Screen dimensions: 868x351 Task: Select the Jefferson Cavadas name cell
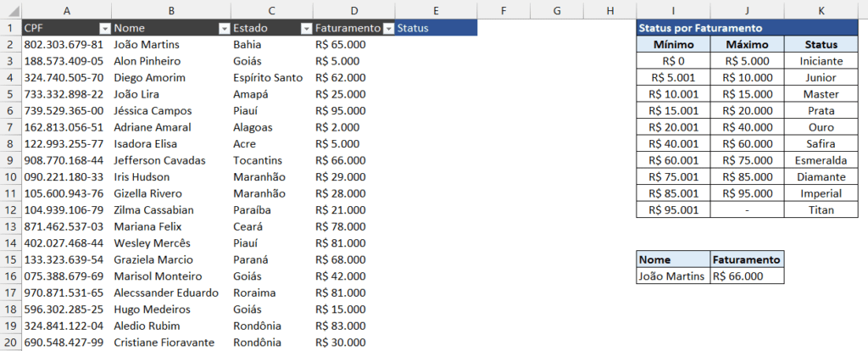[x=171, y=160]
